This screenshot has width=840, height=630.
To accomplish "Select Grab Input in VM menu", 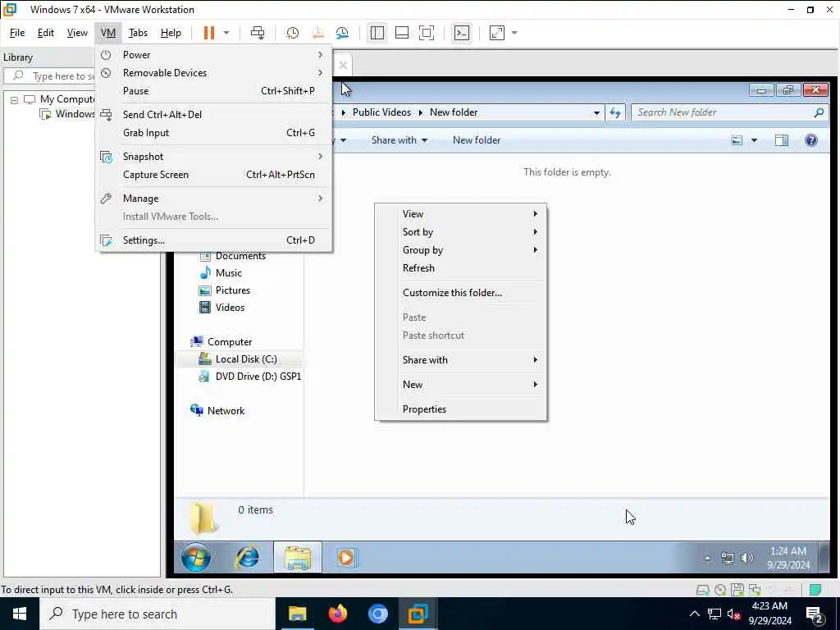I will pyautogui.click(x=214, y=133).
